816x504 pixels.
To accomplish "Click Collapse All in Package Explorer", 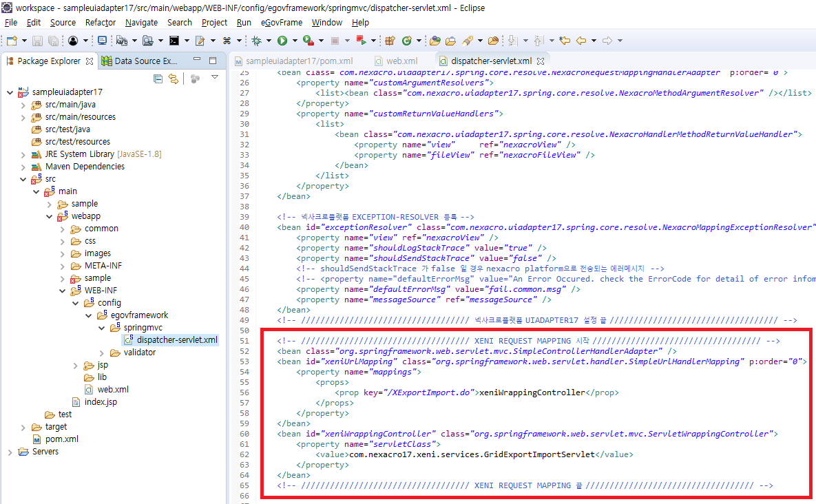I will click(x=158, y=79).
